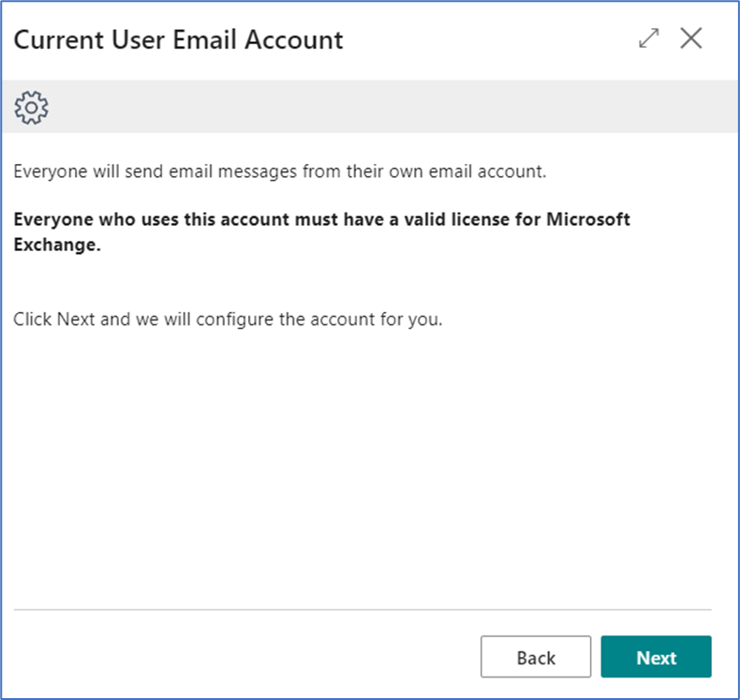This screenshot has width=740, height=700.
Task: Close the Current User Email Account dialog
Action: tap(691, 38)
